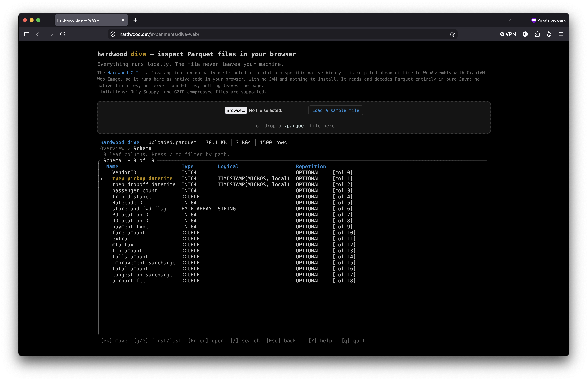Image resolution: width=588 pixels, height=381 pixels.
Task: Select the extra column row
Action: click(293, 239)
